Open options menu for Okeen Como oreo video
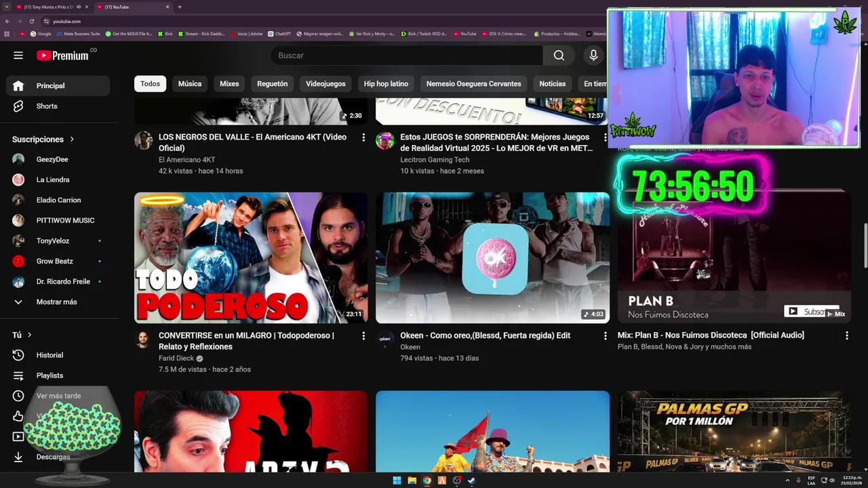The height and width of the screenshot is (488, 868). pyautogui.click(x=605, y=336)
